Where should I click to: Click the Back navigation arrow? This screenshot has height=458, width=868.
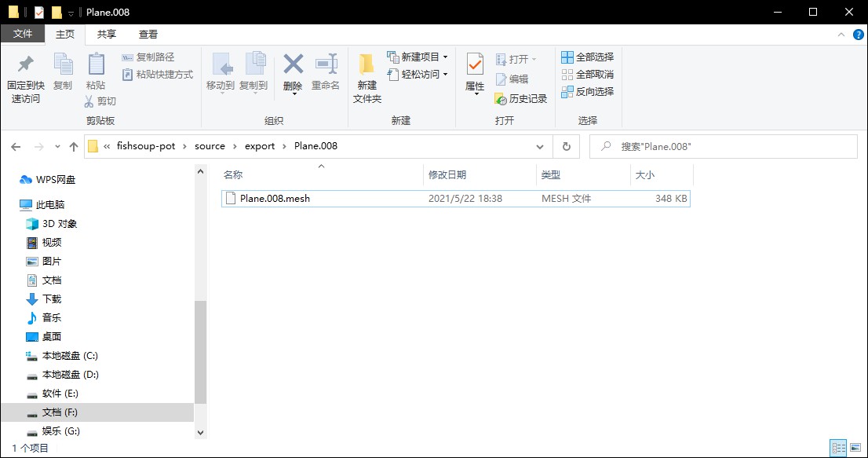point(16,147)
